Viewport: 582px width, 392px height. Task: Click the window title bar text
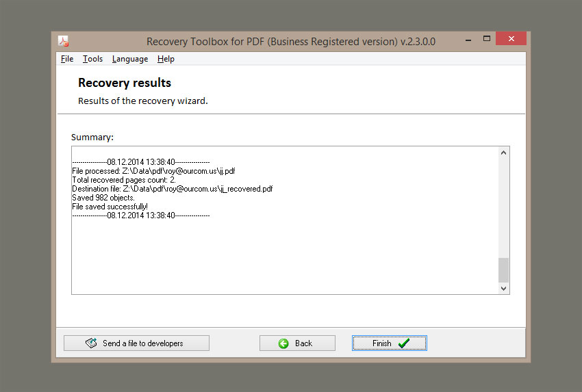tap(291, 42)
